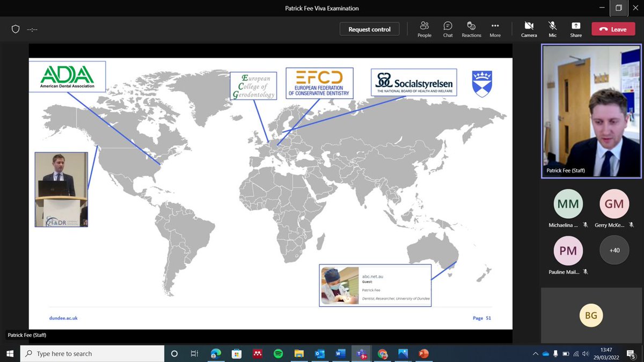The height and width of the screenshot is (362, 644).
Task: Select the GM participant avatar
Action: 614,204
